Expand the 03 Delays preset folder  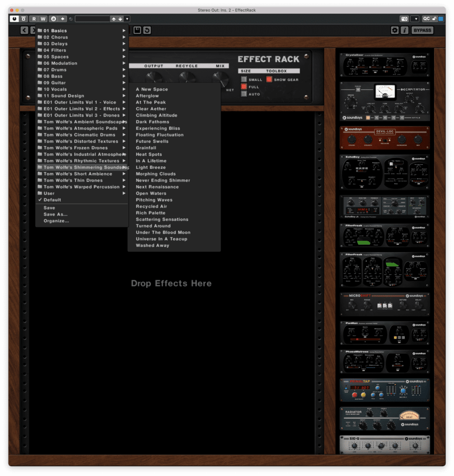pos(82,44)
